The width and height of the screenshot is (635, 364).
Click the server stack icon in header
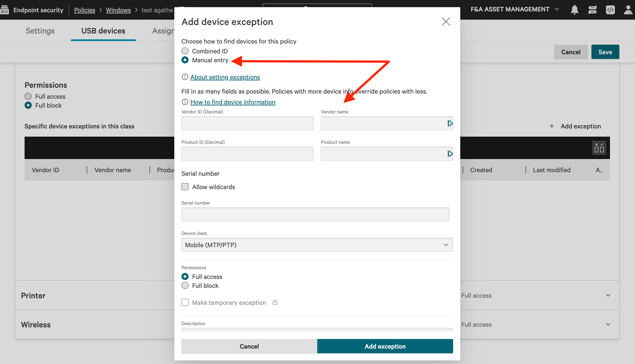tap(592, 10)
